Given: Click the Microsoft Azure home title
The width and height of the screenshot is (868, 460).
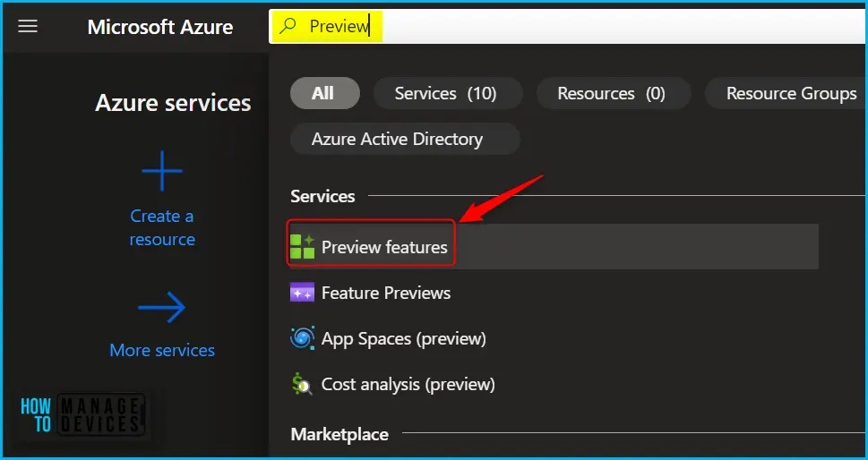Looking at the screenshot, I should click(x=160, y=27).
